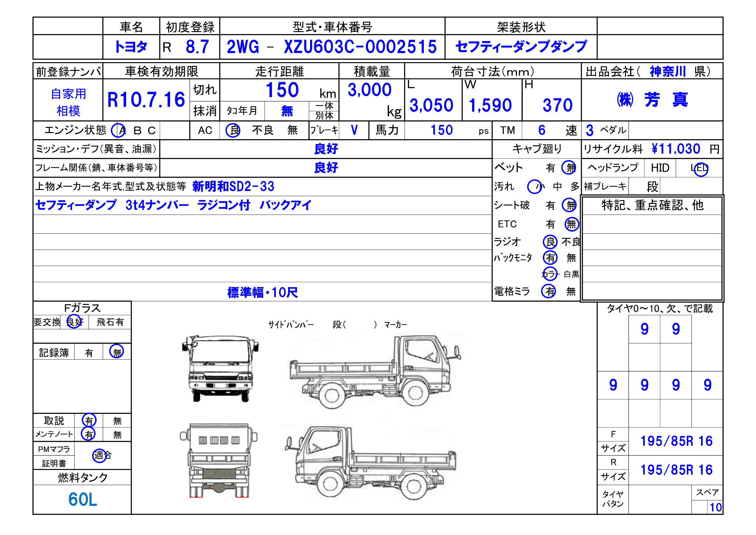Select the remark "ラジコン付"
This screenshot has height=535, width=756.
(x=223, y=205)
